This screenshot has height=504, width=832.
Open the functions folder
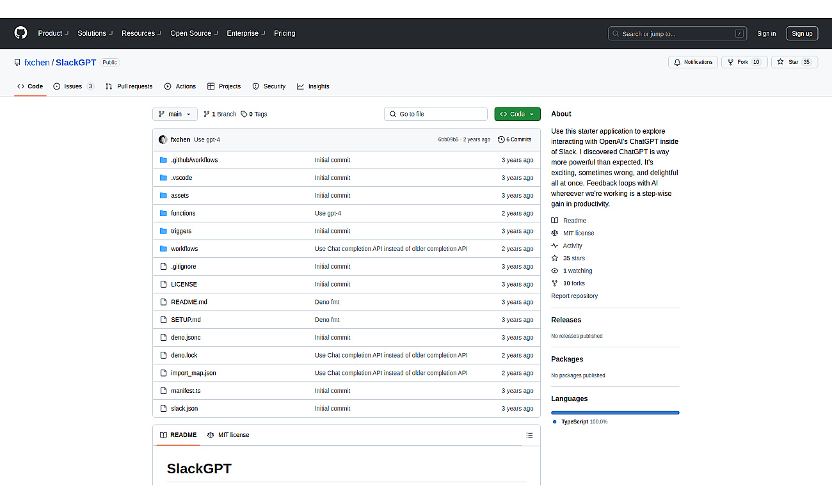(x=183, y=213)
